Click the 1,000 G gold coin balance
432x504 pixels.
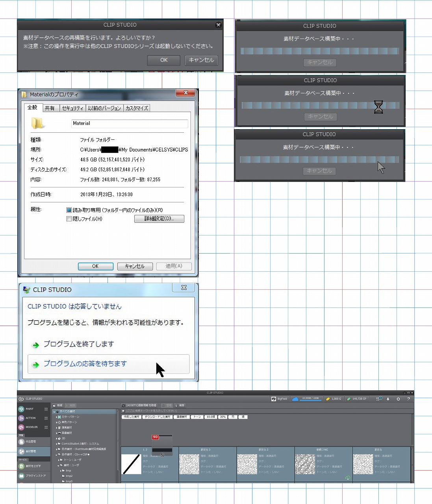334,399
